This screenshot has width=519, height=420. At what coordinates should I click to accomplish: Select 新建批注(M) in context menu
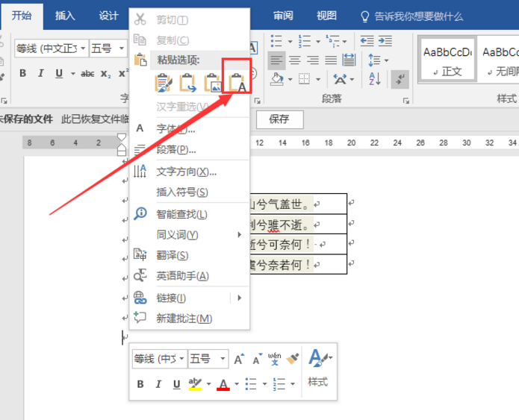coord(189,319)
